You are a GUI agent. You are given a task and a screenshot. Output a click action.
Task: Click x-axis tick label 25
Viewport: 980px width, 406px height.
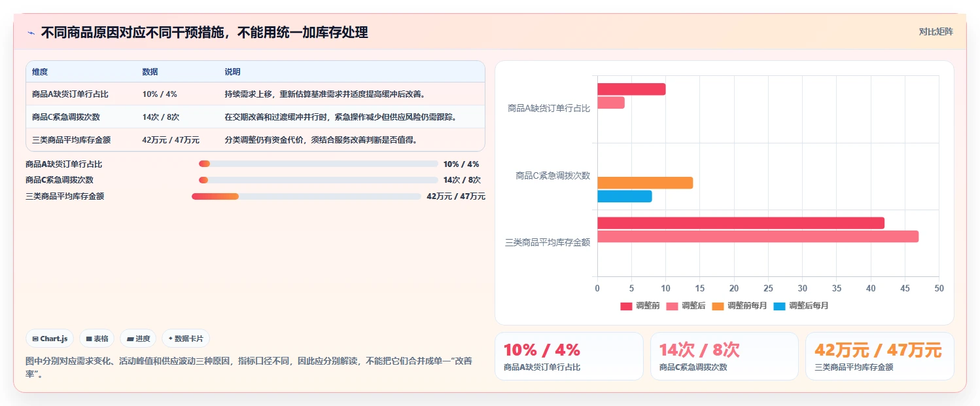768,288
